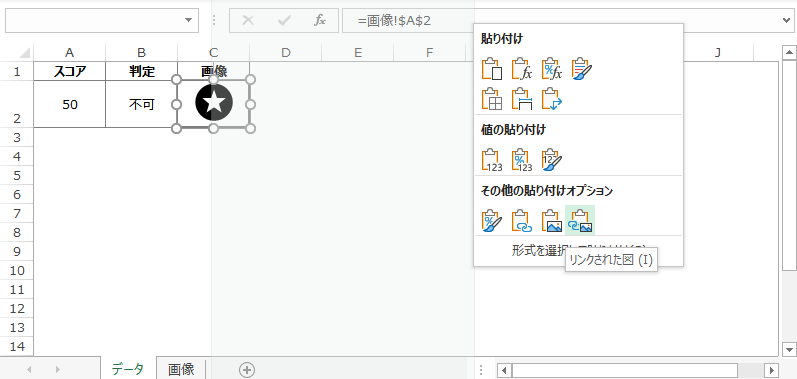Choose No Borders paste option
This screenshot has width=797, height=379.
tap(492, 99)
